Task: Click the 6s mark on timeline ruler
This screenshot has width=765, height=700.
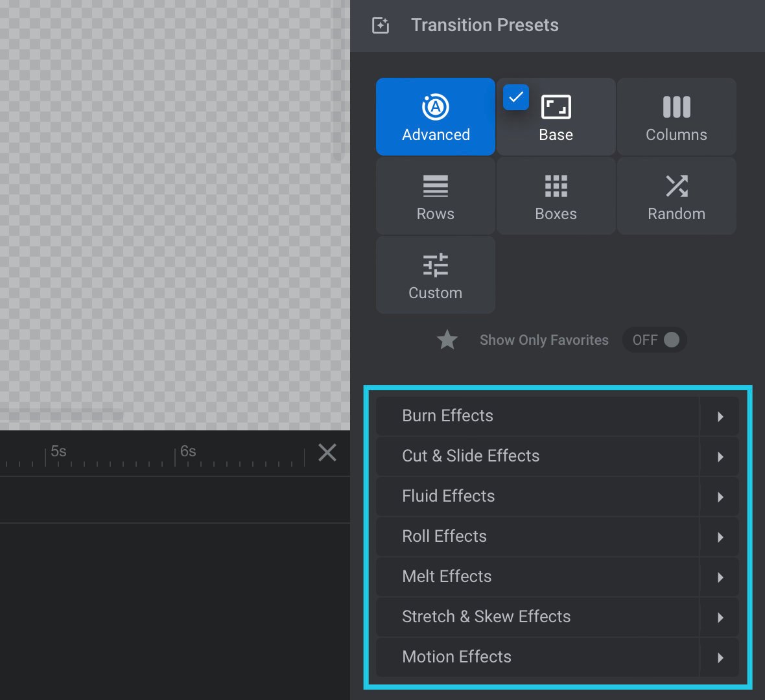Action: tap(188, 451)
